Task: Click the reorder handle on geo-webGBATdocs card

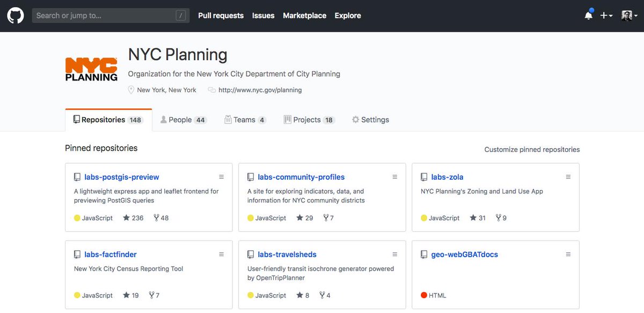Action: (568, 254)
